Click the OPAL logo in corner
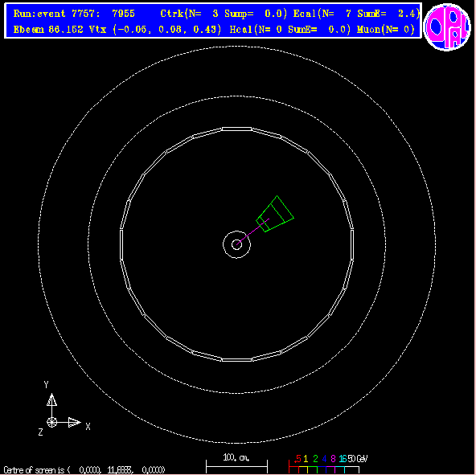Viewport: 476px width, 475px height. click(447, 27)
